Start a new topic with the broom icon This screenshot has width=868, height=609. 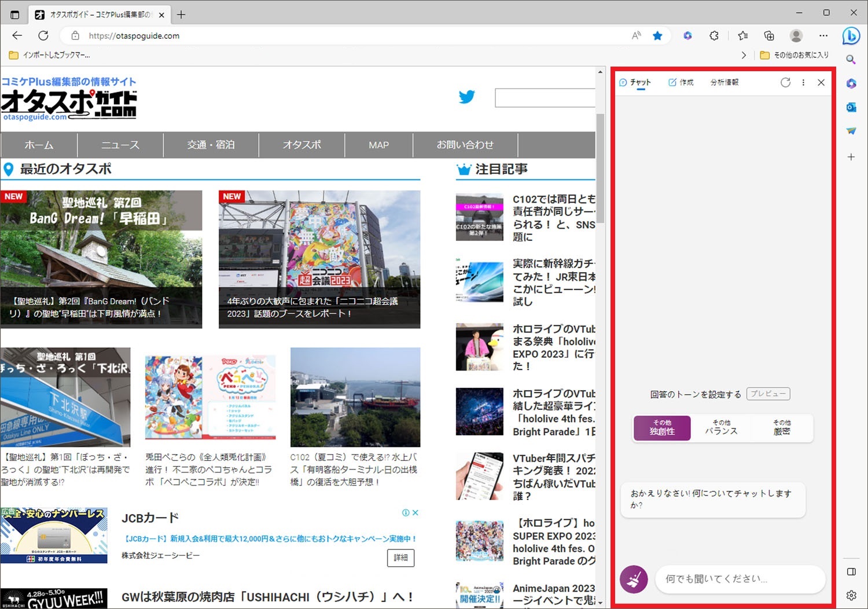(x=634, y=579)
